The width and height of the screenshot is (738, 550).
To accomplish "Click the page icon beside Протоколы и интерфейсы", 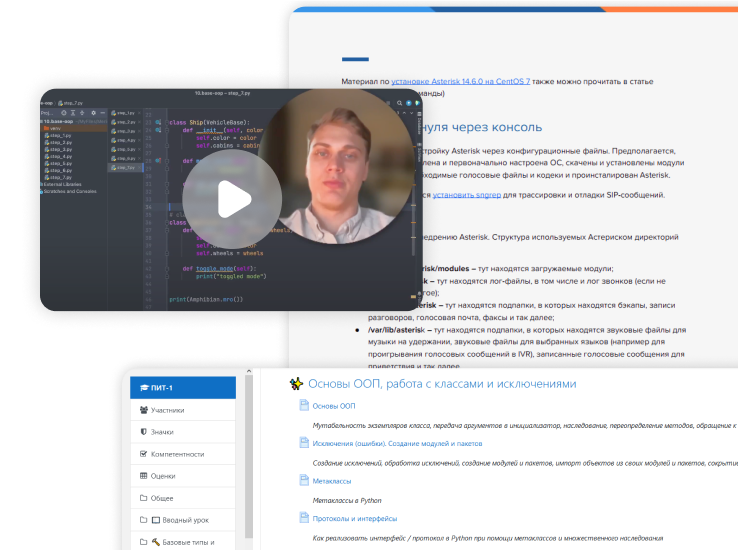I will (x=304, y=518).
